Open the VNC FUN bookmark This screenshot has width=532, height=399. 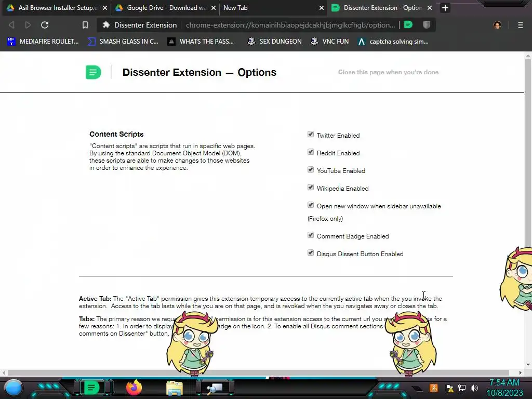(x=329, y=42)
